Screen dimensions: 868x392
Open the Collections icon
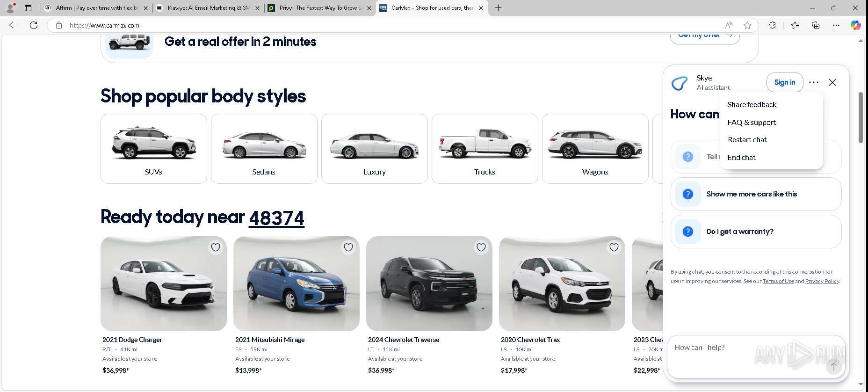(816, 25)
